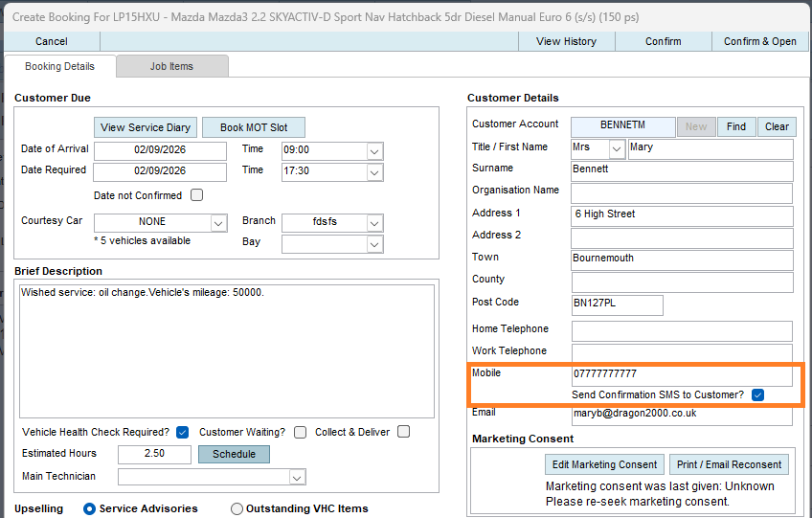
Task: Untick Send Confirmation SMS to Customer
Action: point(757,395)
